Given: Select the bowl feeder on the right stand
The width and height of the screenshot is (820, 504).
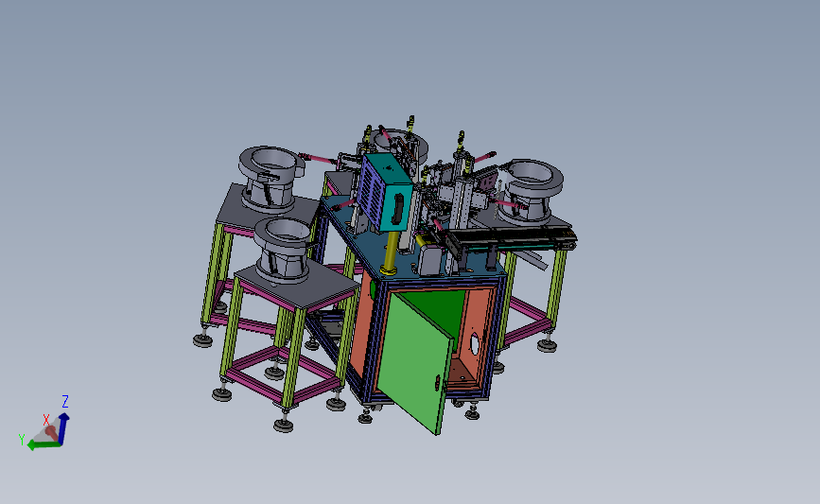Looking at the screenshot, I should coord(530,191).
